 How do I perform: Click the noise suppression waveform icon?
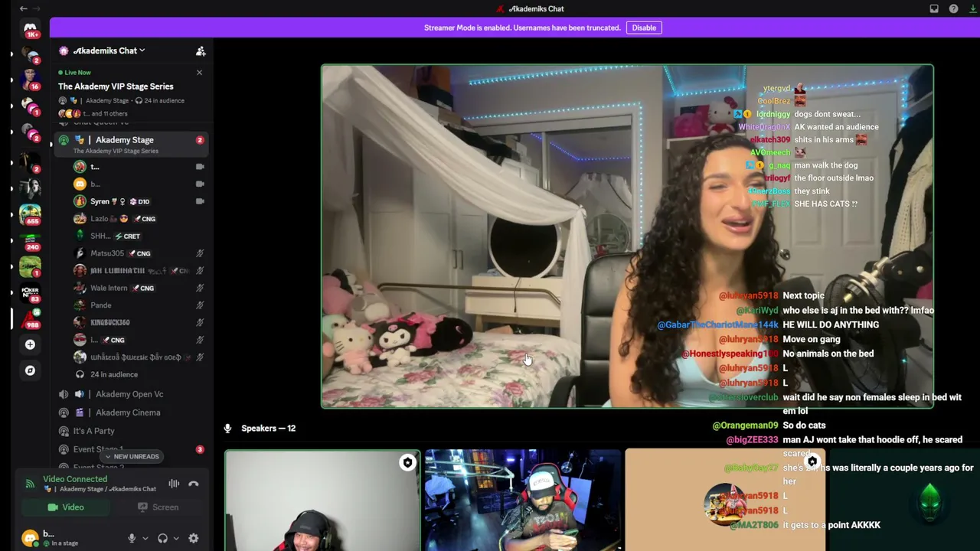[174, 484]
